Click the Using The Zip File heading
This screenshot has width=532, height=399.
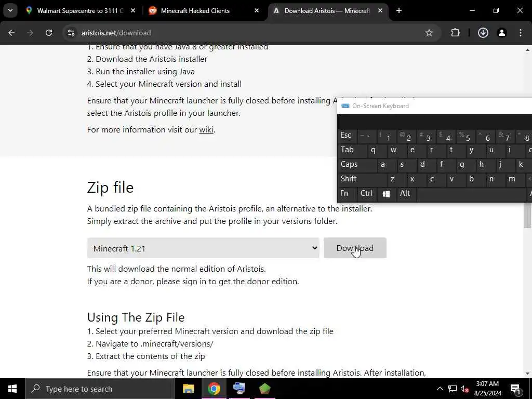(x=136, y=317)
